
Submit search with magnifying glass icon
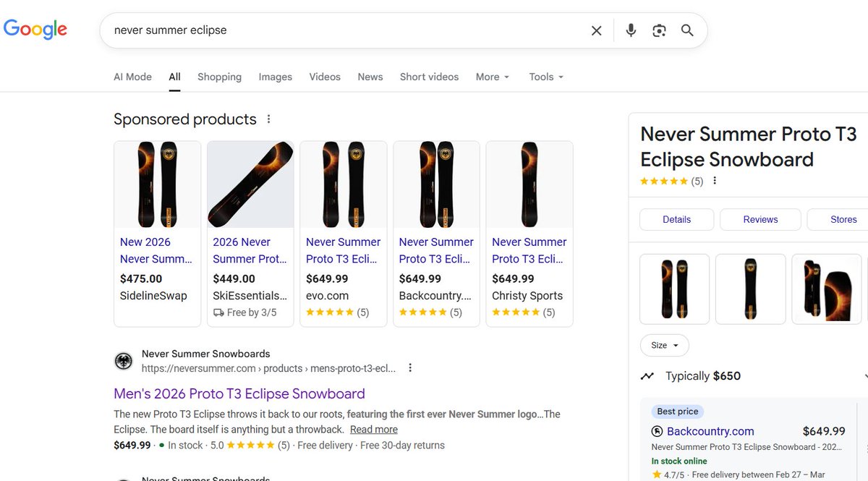tap(687, 30)
